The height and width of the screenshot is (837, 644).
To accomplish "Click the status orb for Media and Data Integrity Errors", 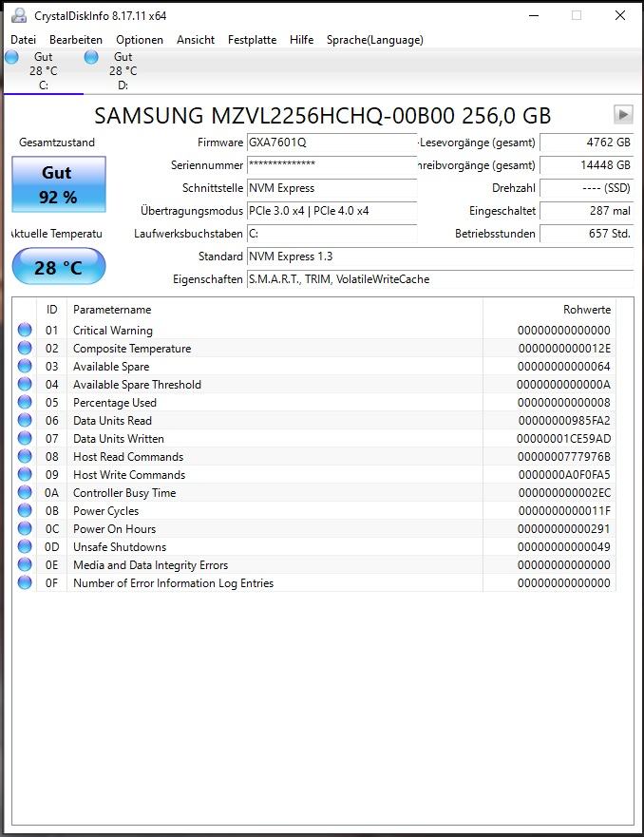I will [25, 564].
